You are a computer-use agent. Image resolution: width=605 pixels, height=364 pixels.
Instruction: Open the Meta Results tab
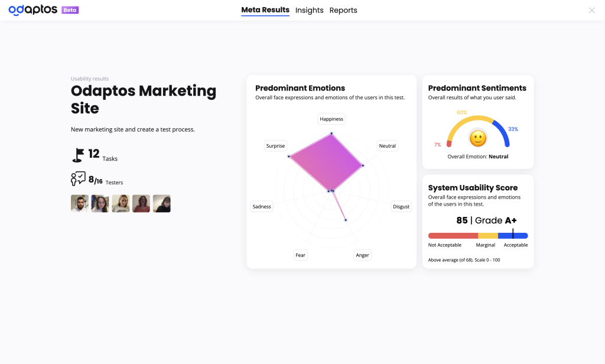[265, 10]
